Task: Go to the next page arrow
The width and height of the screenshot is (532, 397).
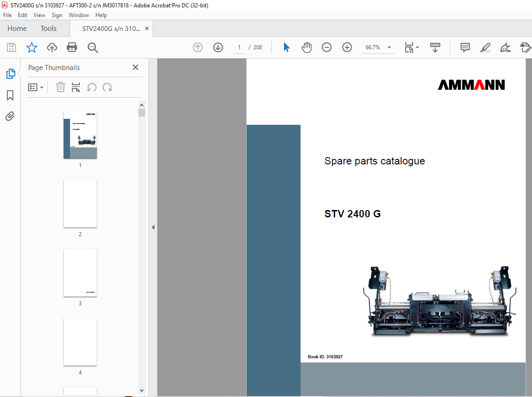Action: [218, 47]
